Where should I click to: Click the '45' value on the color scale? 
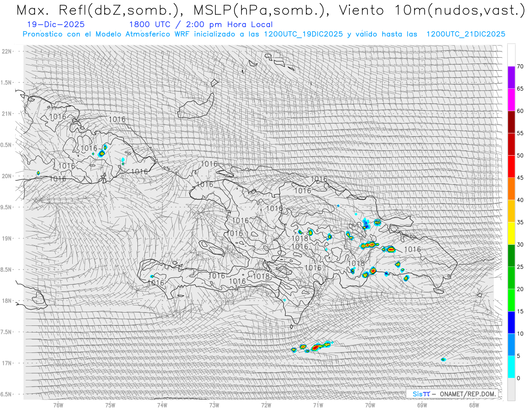[520, 178]
